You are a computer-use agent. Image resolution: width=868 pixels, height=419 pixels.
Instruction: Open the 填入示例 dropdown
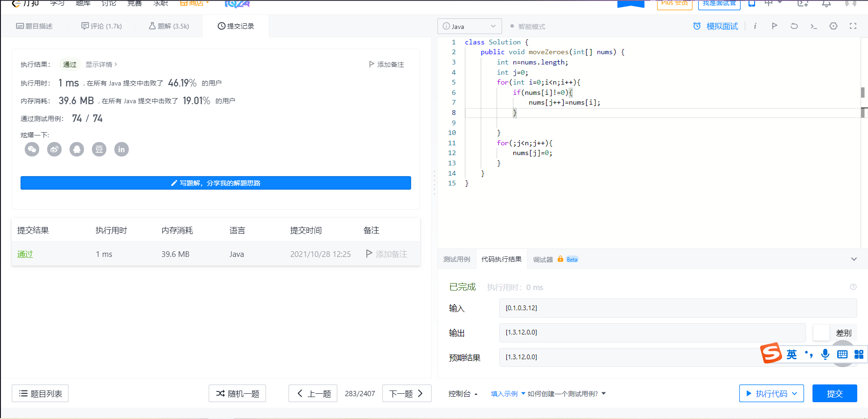tap(508, 394)
